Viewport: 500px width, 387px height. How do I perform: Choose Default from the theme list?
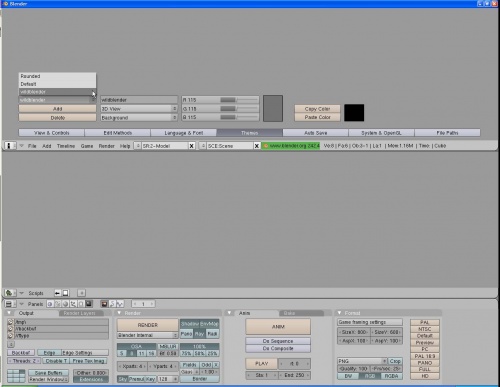point(57,84)
